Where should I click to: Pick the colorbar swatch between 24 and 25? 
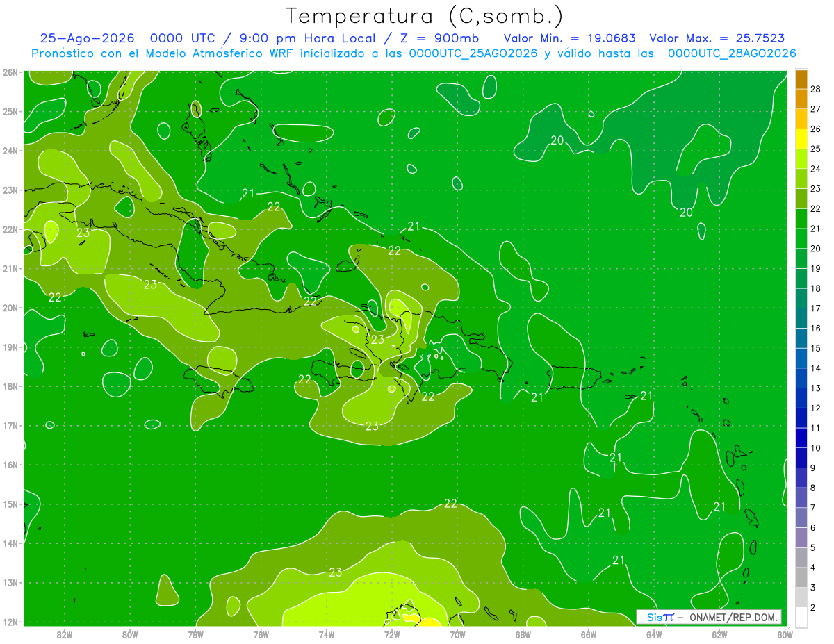(801, 158)
